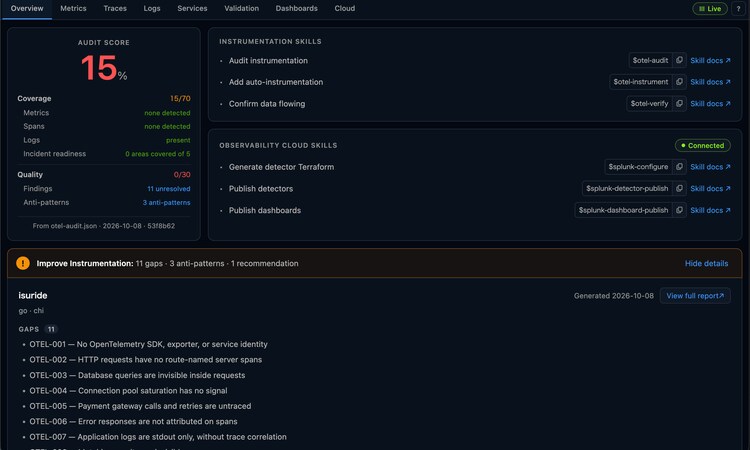Select gap OTEL-003 Database queries invisible
Screen dimensions: 750x450
pos(137,375)
